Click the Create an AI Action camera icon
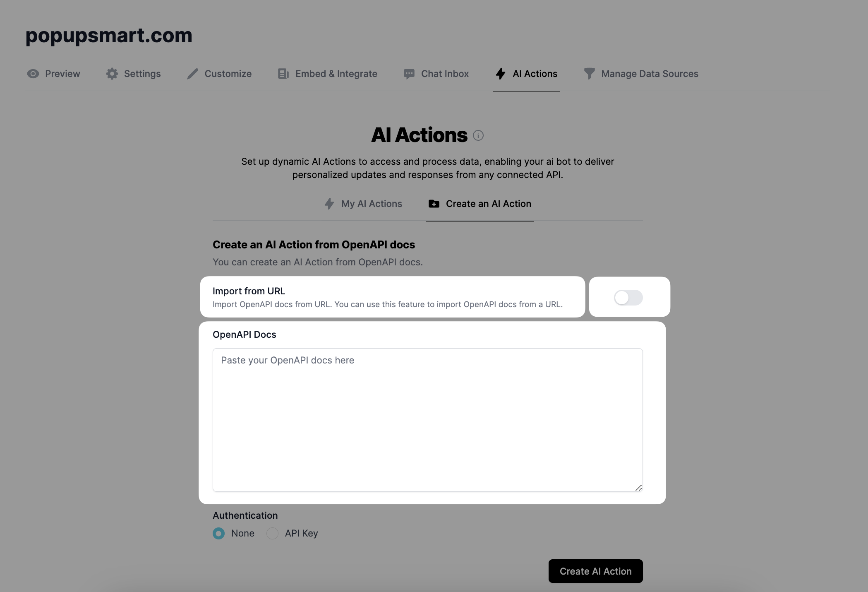This screenshot has height=592, width=868. coord(433,203)
